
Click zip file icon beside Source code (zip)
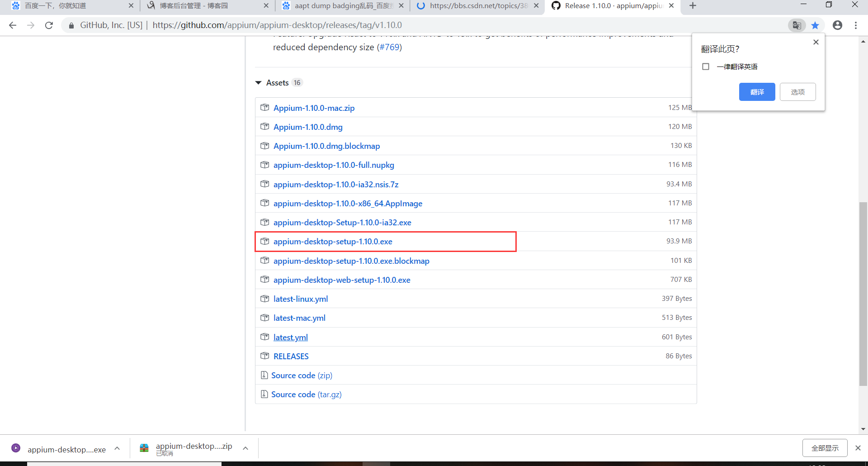click(x=264, y=375)
